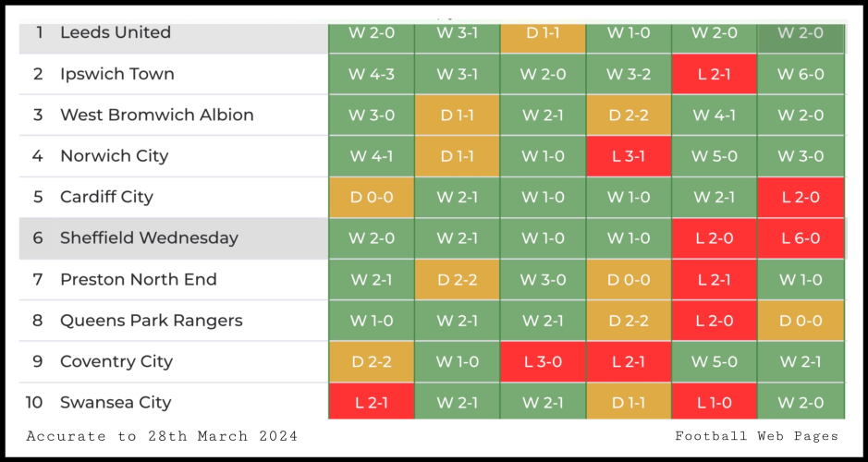Select West Bromwich Albion's W 4-1 result
868x462 pixels.
(714, 115)
